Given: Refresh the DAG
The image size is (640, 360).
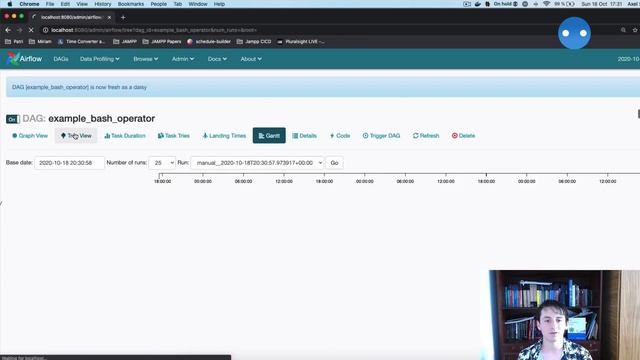Looking at the screenshot, I should [x=426, y=136].
